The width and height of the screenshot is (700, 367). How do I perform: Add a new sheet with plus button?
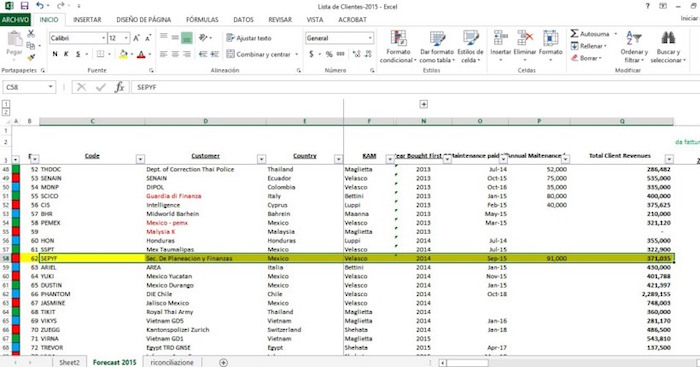point(223,362)
